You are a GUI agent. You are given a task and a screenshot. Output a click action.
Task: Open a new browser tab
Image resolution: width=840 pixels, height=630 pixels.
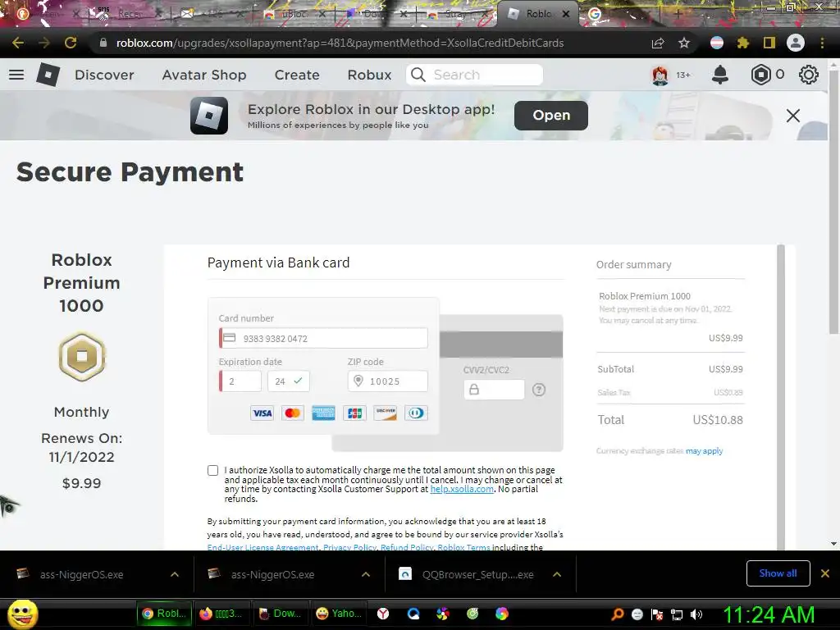pos(678,14)
